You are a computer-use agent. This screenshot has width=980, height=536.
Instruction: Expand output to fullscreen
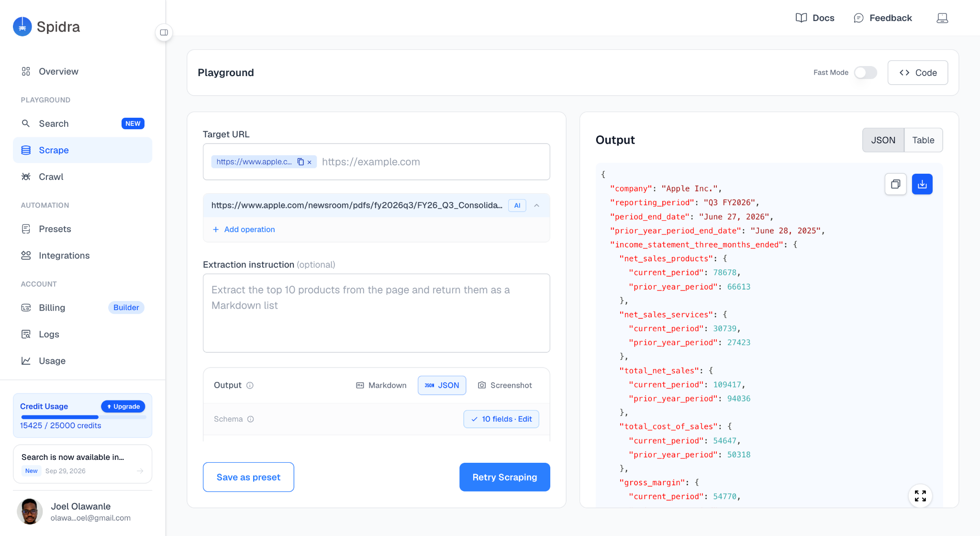tap(920, 496)
